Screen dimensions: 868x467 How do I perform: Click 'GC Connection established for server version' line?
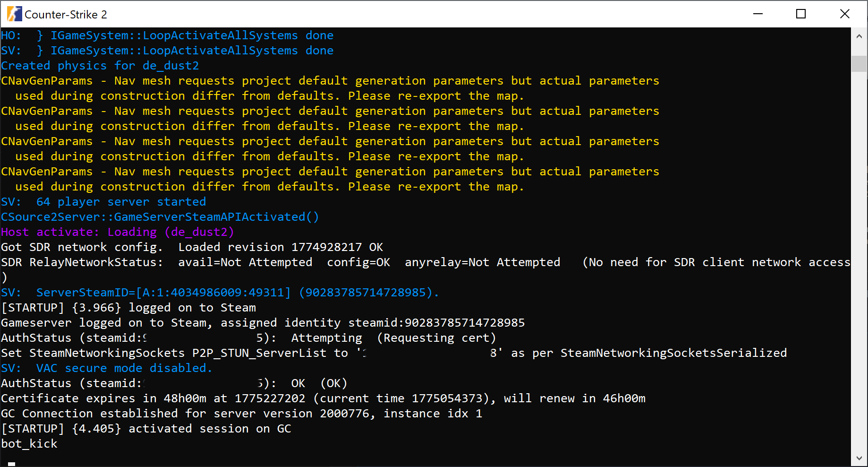(x=241, y=414)
